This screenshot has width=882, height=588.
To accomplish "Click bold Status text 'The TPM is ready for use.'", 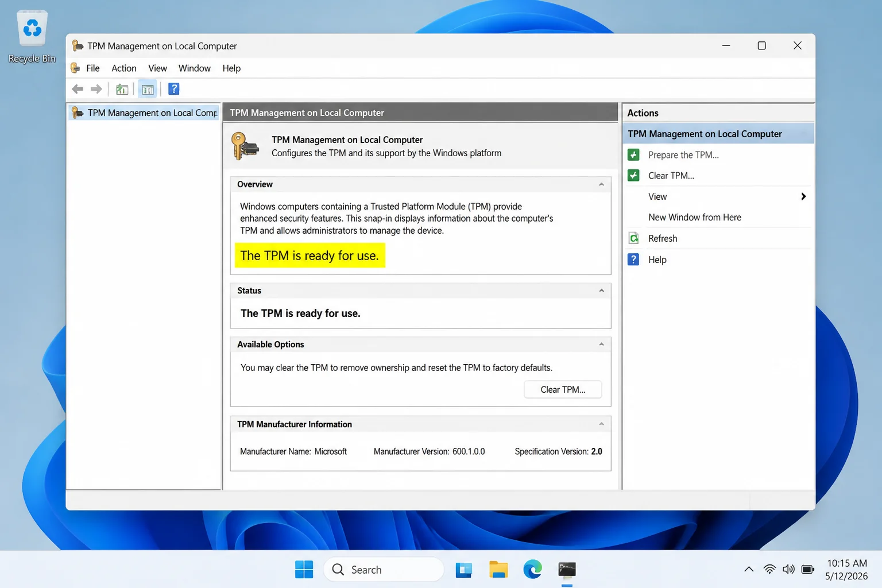I will 300,314.
